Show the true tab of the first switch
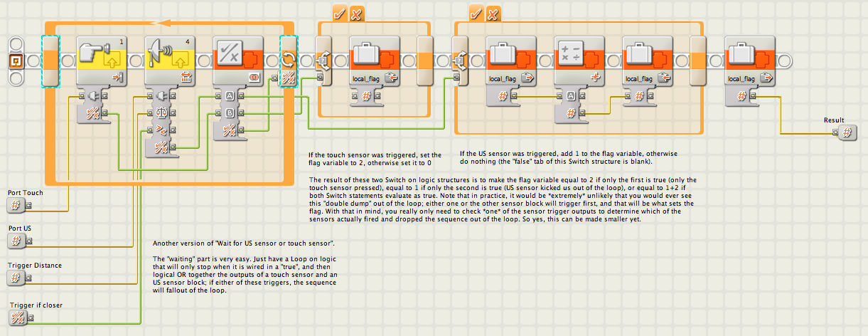Image resolution: width=868 pixels, height=336 pixels. coord(340,13)
